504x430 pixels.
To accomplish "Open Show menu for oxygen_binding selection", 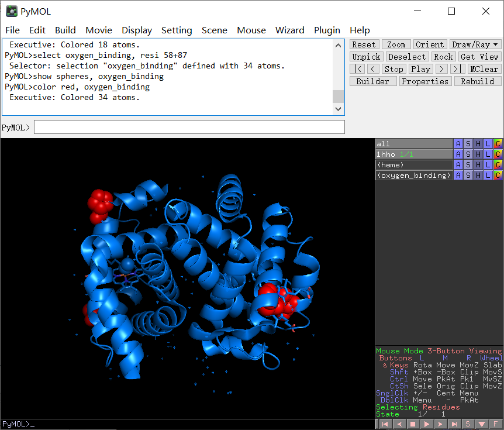I will coord(468,176).
